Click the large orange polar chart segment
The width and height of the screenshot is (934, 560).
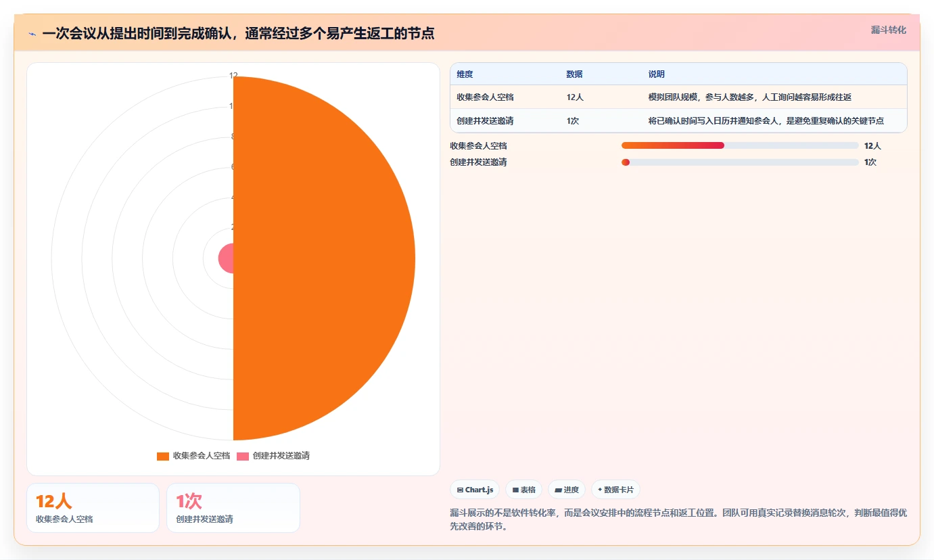[325, 258]
